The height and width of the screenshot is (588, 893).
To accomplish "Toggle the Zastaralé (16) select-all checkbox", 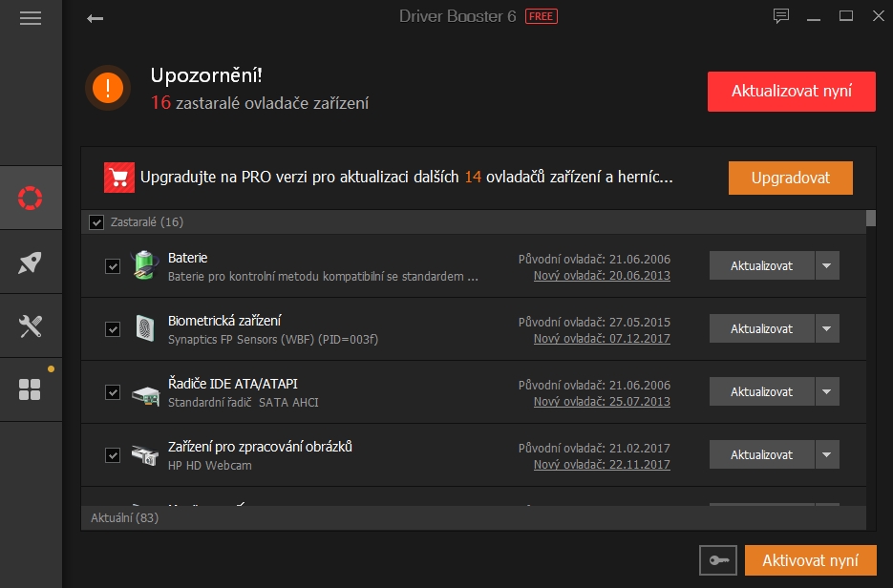I will (x=96, y=222).
